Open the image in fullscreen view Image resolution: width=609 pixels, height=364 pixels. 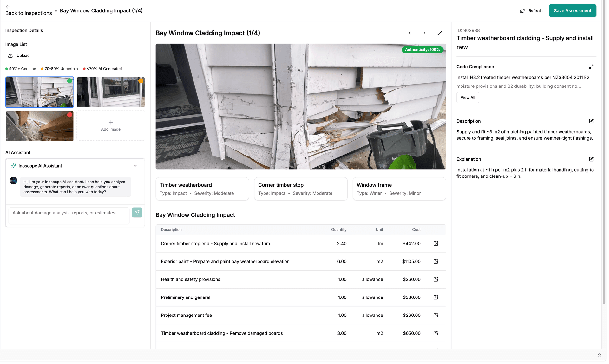tap(440, 33)
